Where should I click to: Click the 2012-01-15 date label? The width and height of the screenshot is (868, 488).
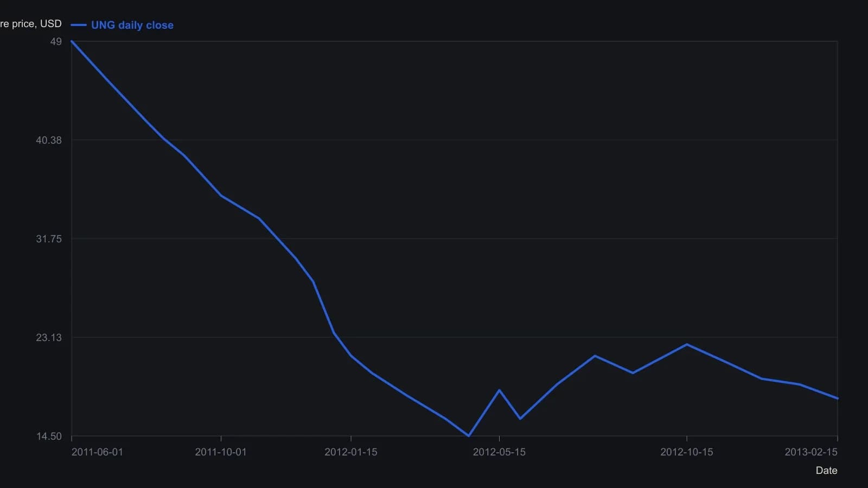coord(351,452)
